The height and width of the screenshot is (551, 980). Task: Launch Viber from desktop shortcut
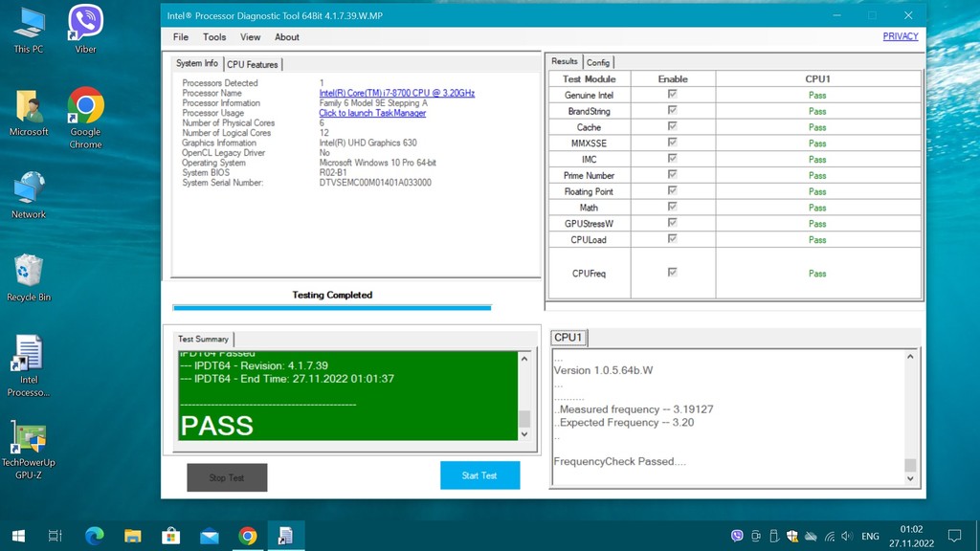pos(85,30)
